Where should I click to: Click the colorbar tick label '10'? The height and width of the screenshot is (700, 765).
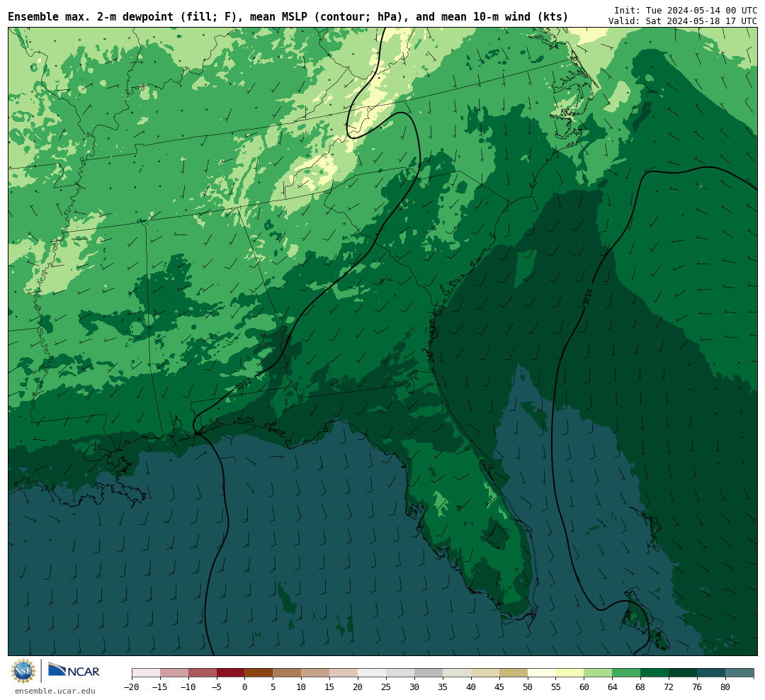[302, 687]
